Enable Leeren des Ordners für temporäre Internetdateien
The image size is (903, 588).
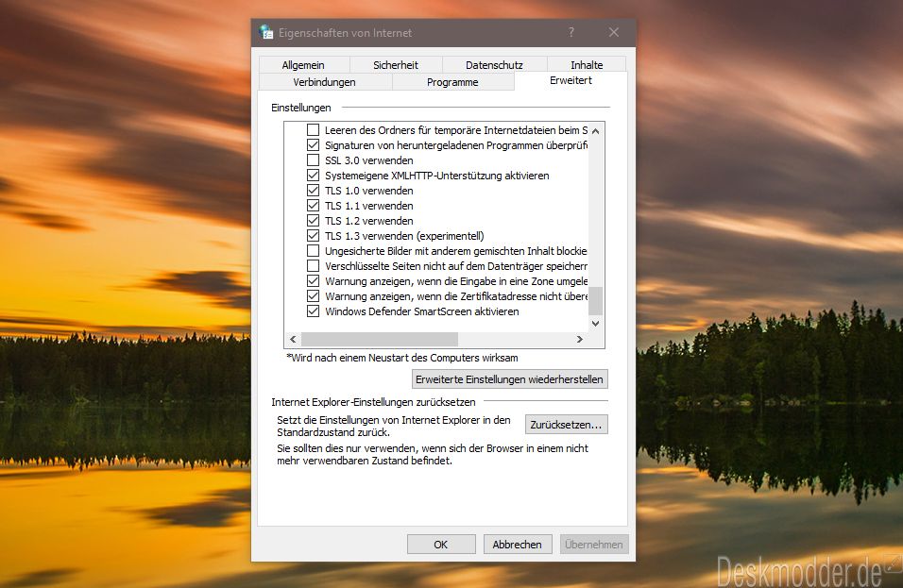tap(313, 130)
